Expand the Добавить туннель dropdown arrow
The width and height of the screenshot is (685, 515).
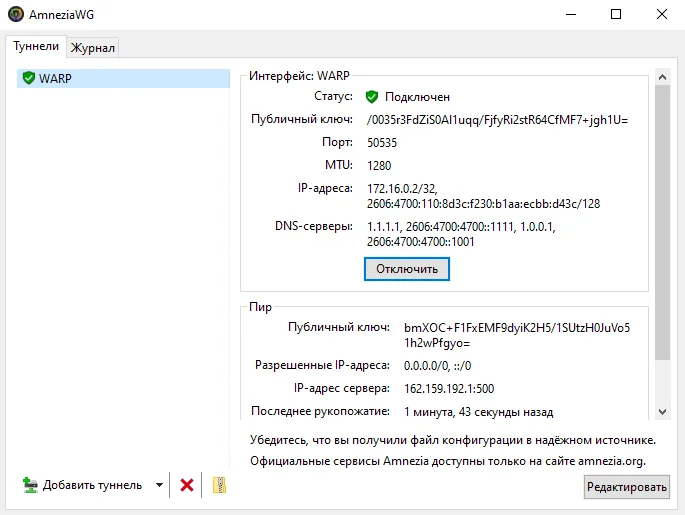click(159, 485)
